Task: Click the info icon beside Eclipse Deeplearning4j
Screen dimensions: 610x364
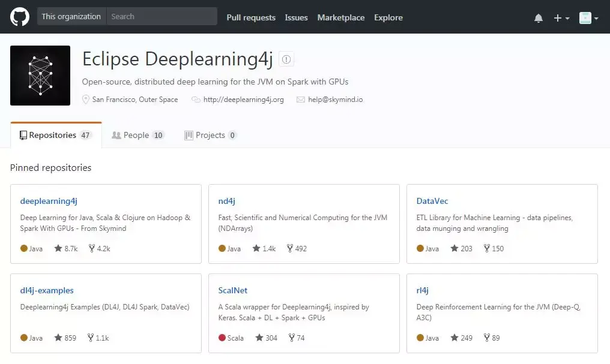Action: [286, 59]
